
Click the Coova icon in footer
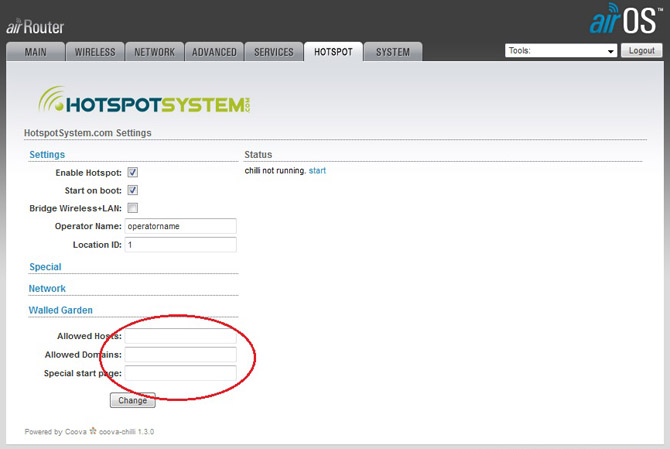93,431
